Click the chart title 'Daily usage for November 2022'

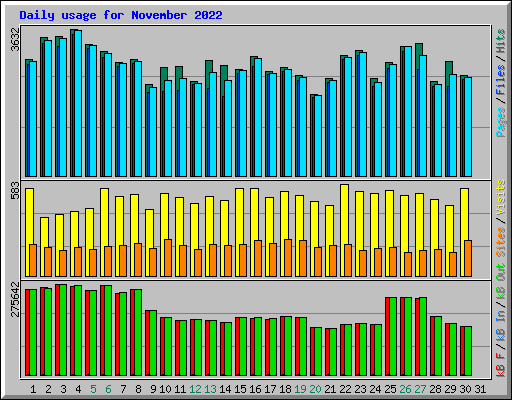121,15
